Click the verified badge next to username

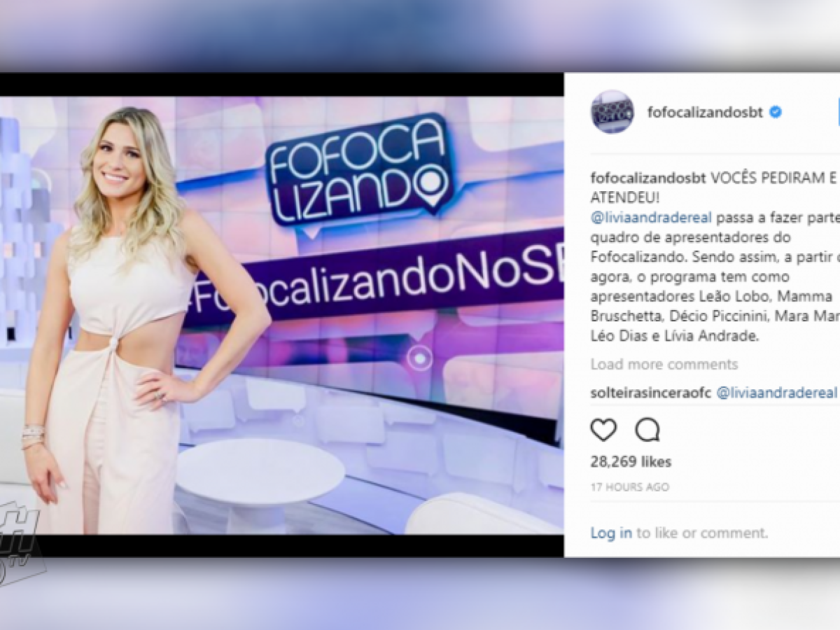776,112
